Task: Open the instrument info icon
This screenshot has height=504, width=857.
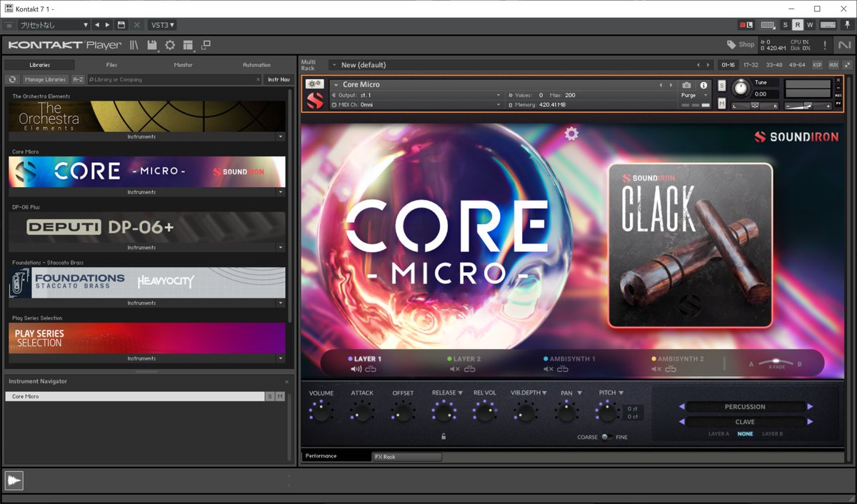Action: [x=703, y=85]
